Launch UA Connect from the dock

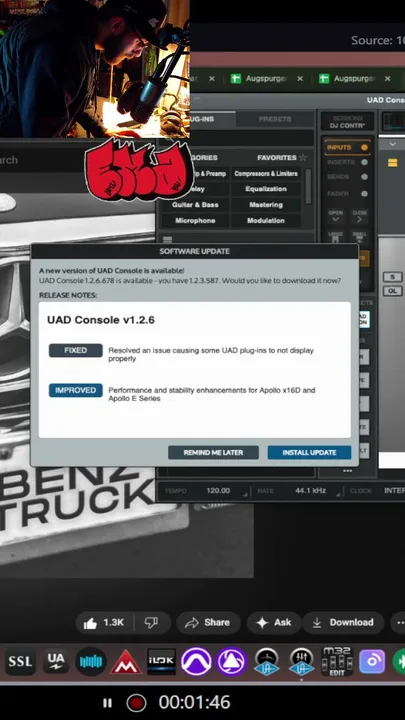(x=56, y=662)
